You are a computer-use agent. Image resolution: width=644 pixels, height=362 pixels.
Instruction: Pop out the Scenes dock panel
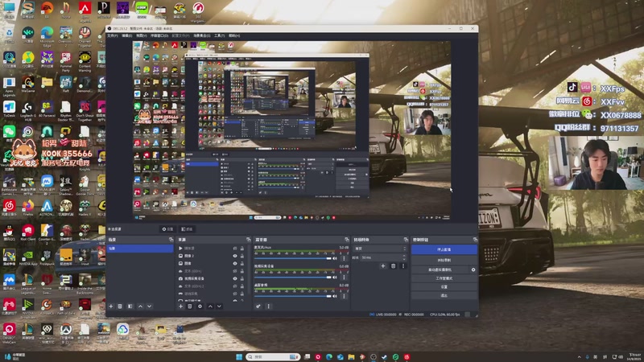click(171, 239)
